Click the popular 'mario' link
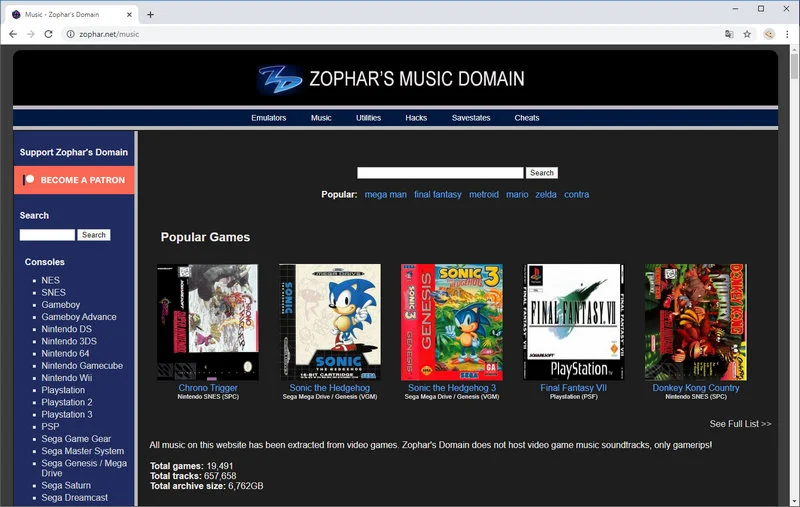The width and height of the screenshot is (800, 507). coord(517,194)
